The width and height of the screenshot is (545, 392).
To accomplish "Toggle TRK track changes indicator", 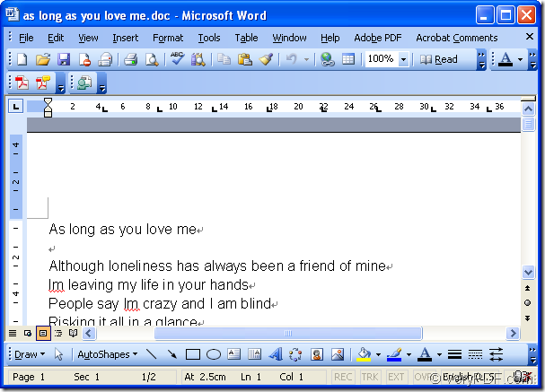I will pyautogui.click(x=370, y=377).
